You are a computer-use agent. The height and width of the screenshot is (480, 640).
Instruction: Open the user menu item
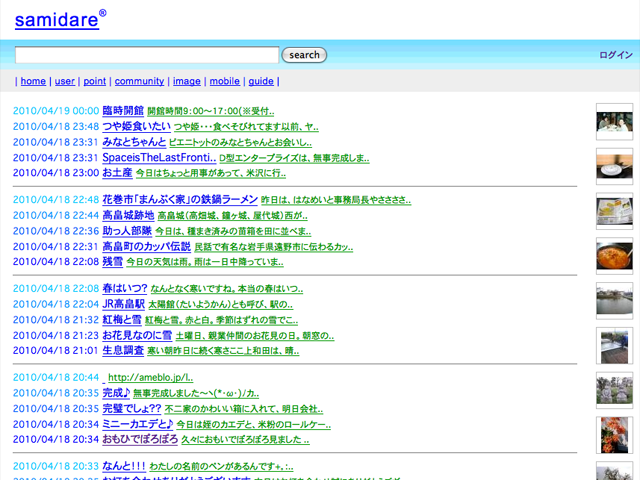(64, 81)
